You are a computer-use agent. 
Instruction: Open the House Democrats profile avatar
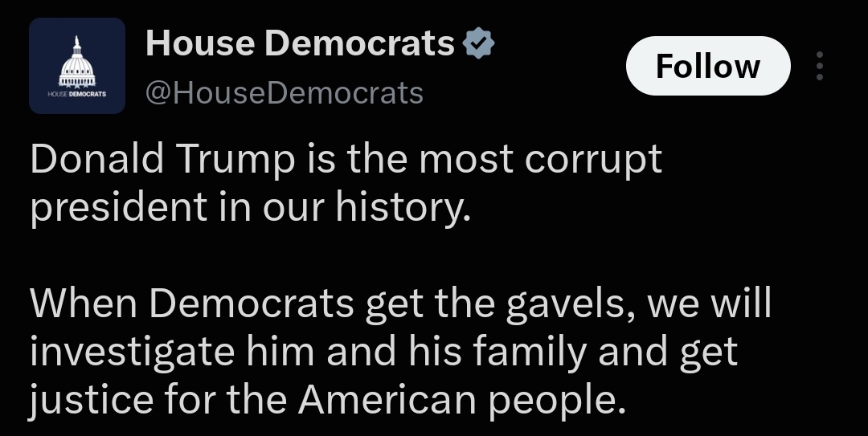point(77,66)
